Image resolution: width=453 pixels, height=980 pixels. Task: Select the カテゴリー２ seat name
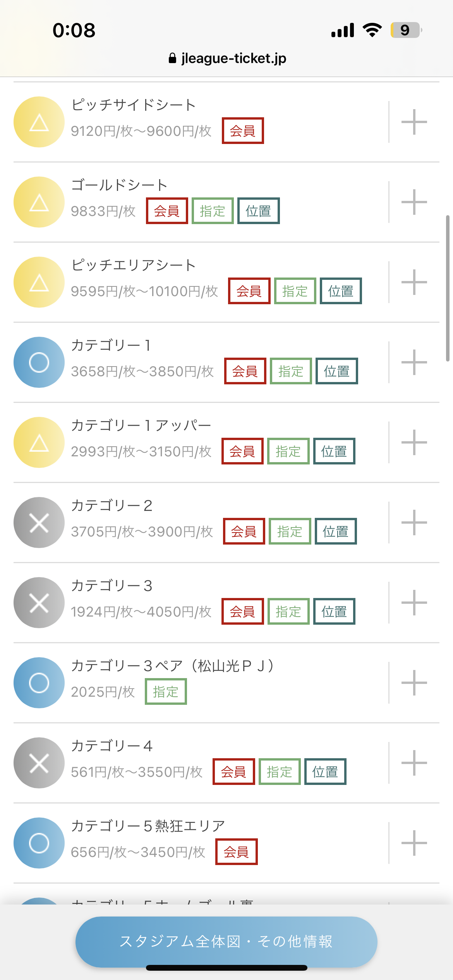click(x=112, y=505)
